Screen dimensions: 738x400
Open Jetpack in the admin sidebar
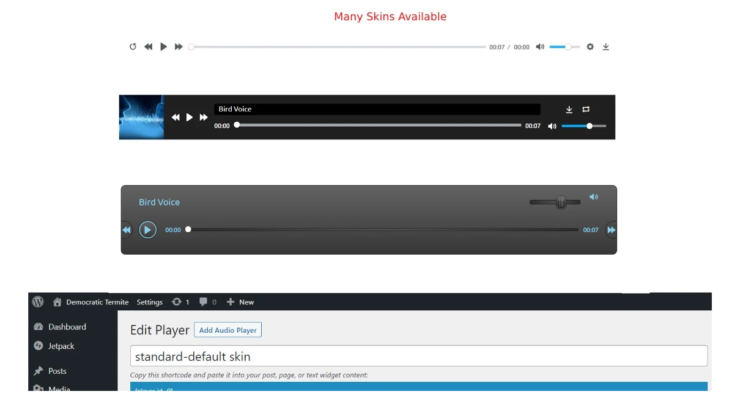(60, 346)
